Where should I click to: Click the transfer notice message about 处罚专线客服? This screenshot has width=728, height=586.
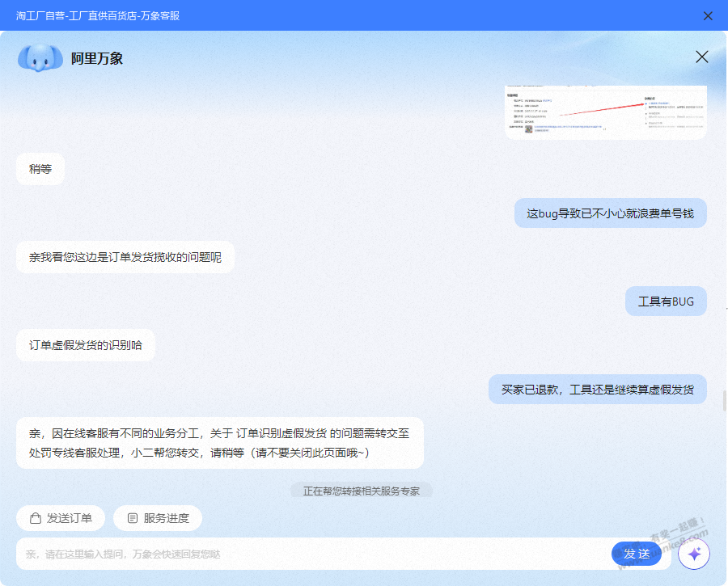pyautogui.click(x=220, y=443)
